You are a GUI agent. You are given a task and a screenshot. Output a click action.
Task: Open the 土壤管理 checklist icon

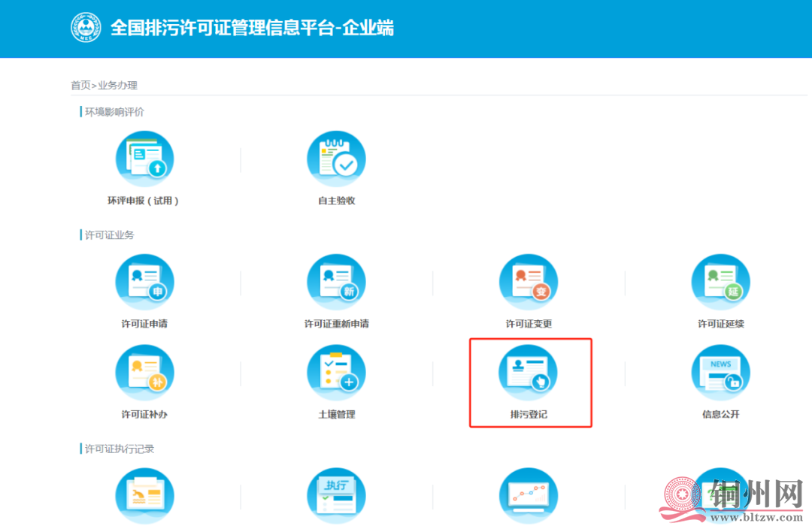(336, 373)
